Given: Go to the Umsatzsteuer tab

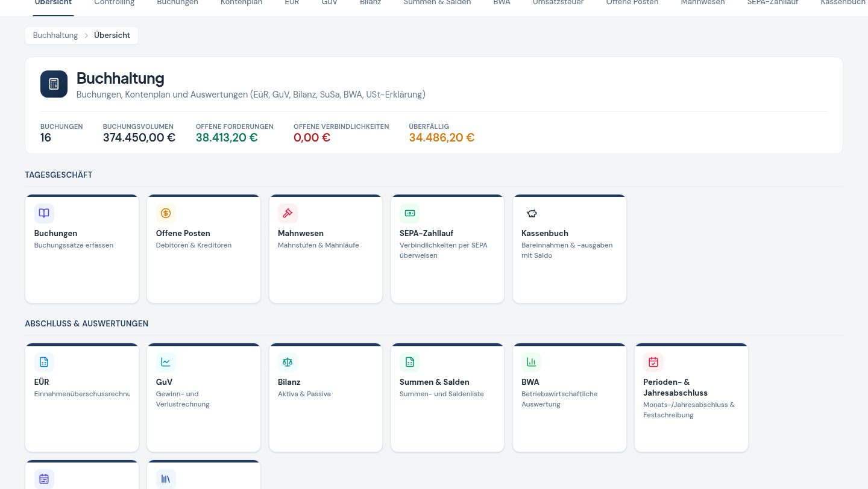Looking at the screenshot, I should pos(558,3).
